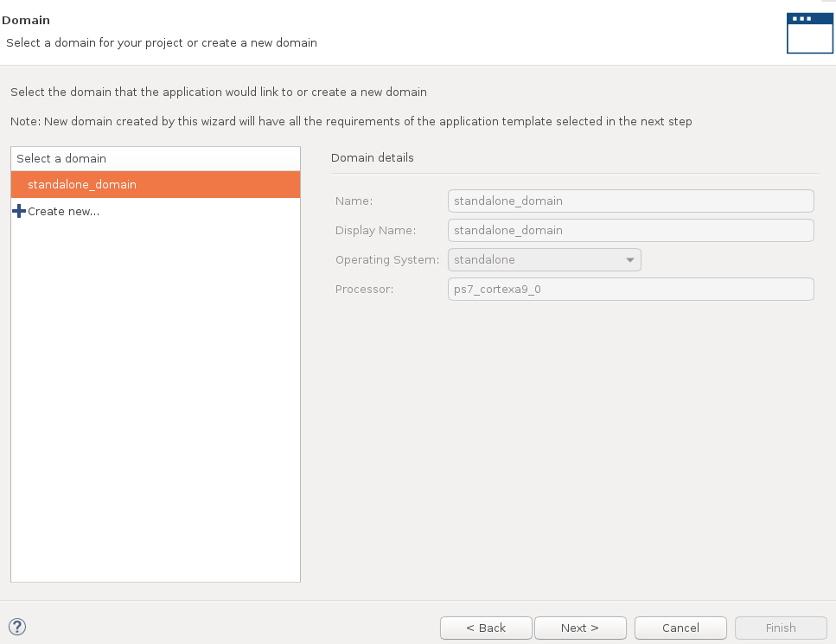Image resolution: width=836 pixels, height=644 pixels.
Task: Expand the Operating System dropdown arrow
Action: (629, 260)
